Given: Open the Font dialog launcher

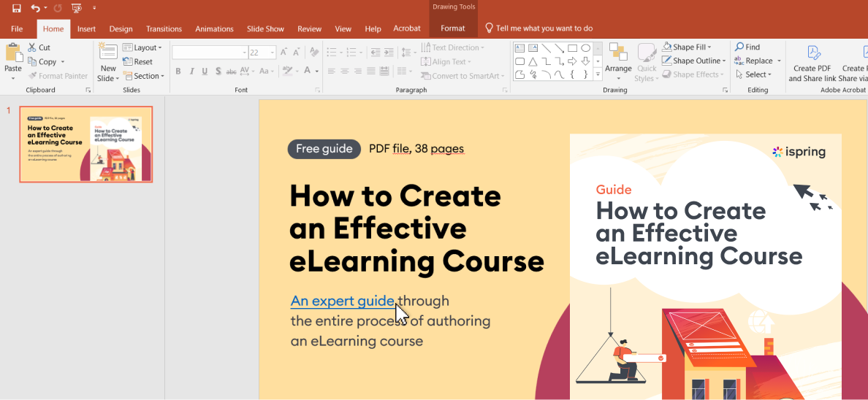Looking at the screenshot, I should [x=318, y=90].
